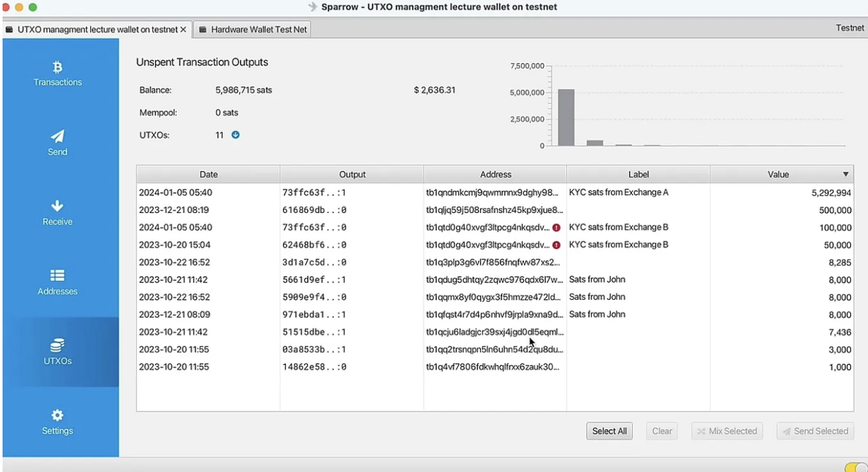Image resolution: width=868 pixels, height=472 pixels.
Task: Toggle the yellow connection switch in status bar
Action: 855,467
